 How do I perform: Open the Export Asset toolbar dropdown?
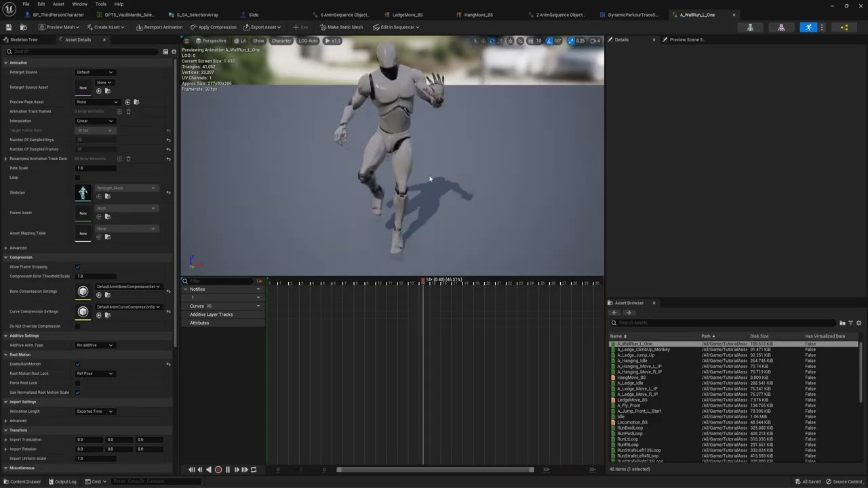[x=262, y=27]
